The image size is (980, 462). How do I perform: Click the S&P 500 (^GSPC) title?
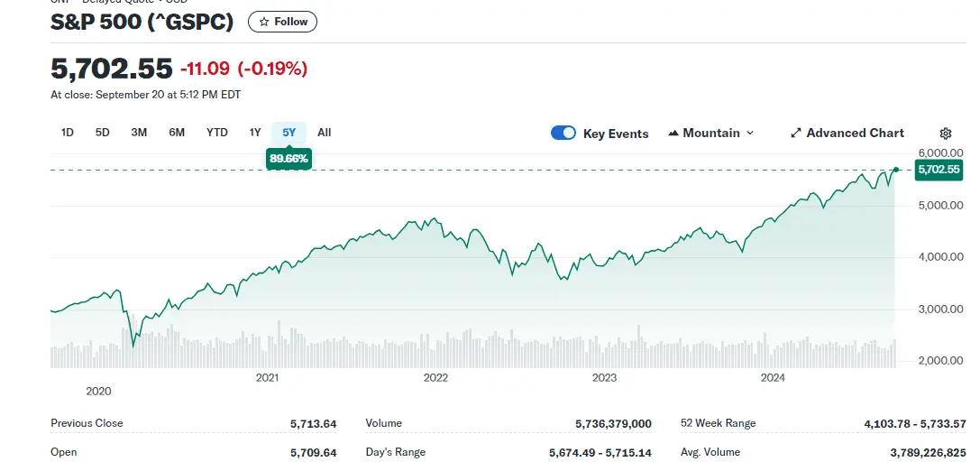tap(142, 22)
